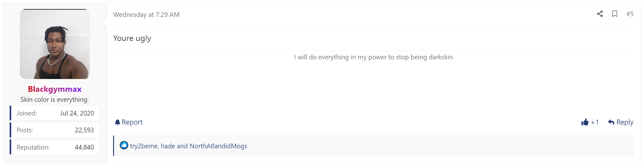Reply to the post using Reply text
This screenshot has height=167, width=644.
click(x=625, y=122)
